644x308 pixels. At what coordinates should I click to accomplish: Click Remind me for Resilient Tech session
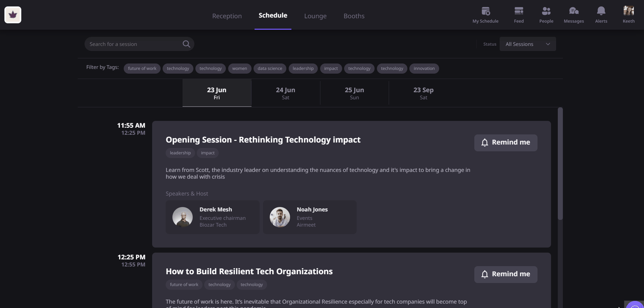click(506, 274)
